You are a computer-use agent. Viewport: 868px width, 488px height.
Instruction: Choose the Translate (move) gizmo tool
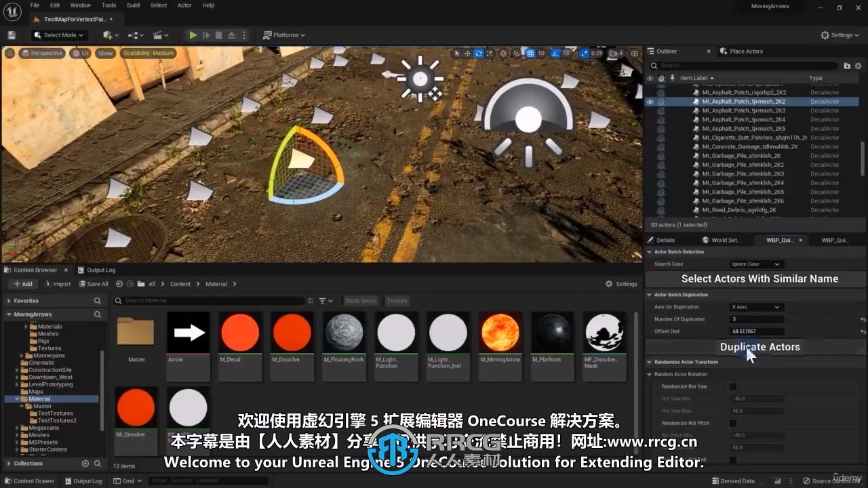coord(468,53)
